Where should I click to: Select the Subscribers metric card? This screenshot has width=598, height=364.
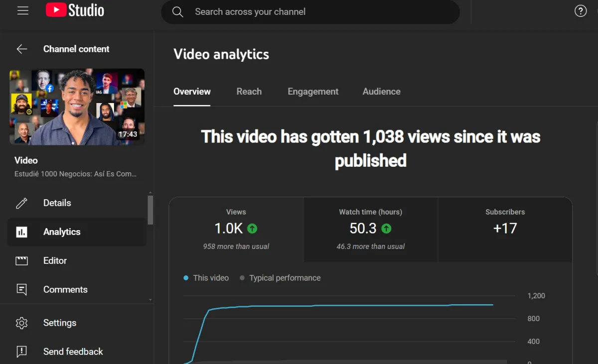point(505,230)
